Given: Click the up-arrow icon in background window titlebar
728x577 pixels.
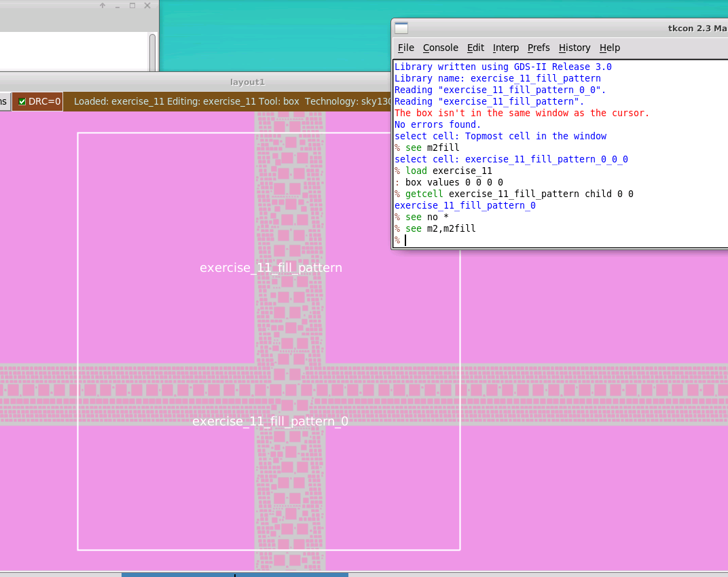Looking at the screenshot, I should coord(103,5).
